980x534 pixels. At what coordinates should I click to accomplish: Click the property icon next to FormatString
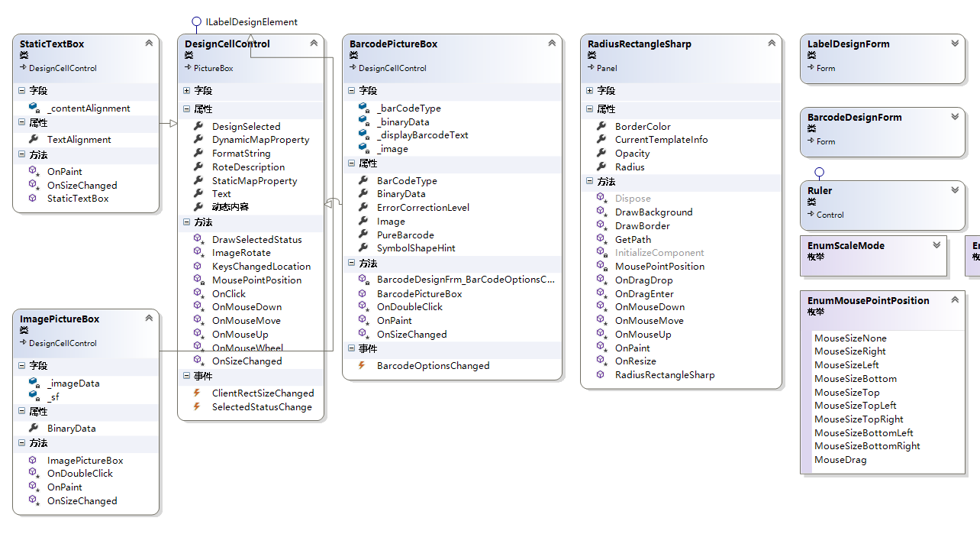point(198,154)
